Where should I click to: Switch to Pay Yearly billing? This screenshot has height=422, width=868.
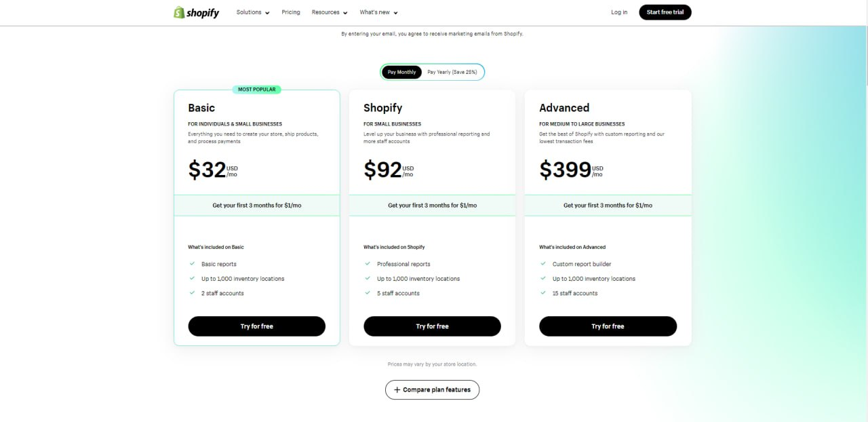[x=452, y=72]
